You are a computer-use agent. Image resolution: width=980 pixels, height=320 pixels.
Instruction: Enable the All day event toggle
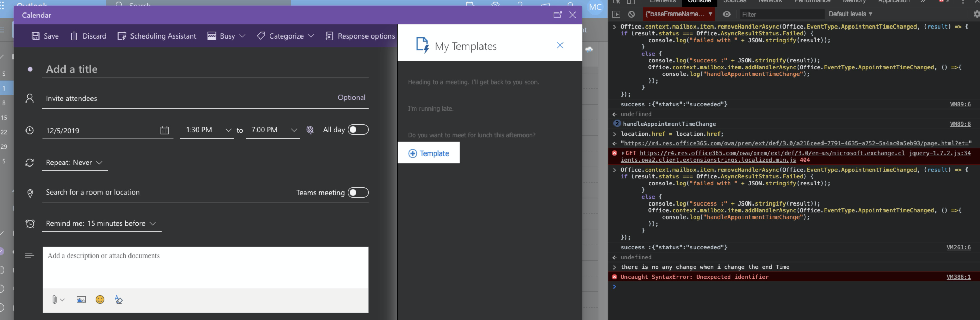pyautogui.click(x=358, y=130)
